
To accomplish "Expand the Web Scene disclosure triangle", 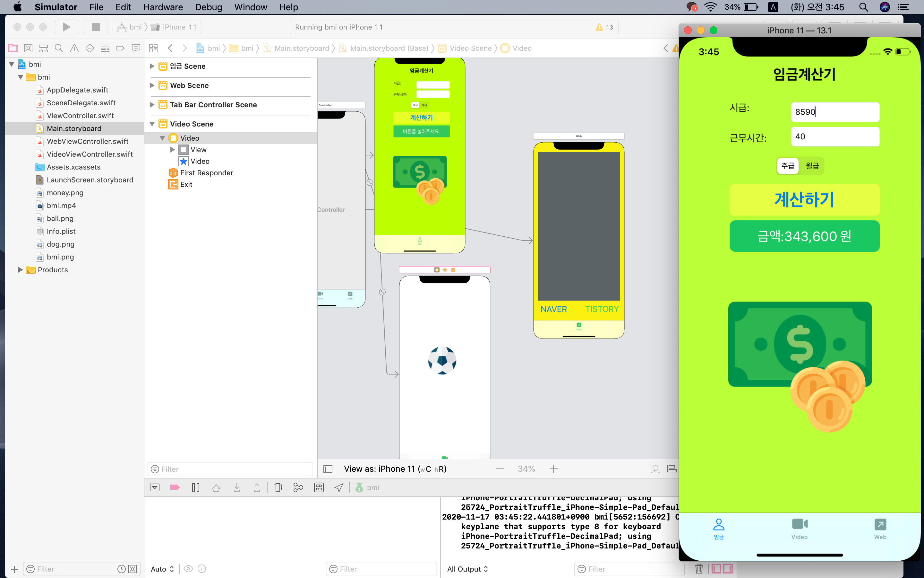I will coord(152,85).
